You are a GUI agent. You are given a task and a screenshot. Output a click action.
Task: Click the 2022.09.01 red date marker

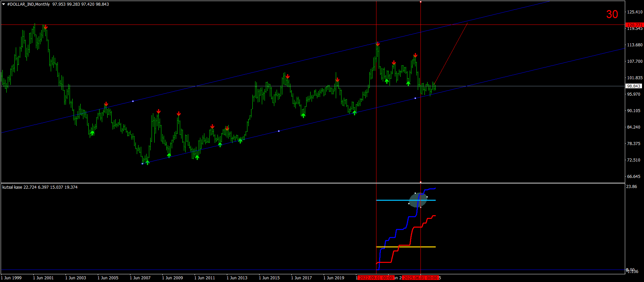pyautogui.click(x=375, y=278)
